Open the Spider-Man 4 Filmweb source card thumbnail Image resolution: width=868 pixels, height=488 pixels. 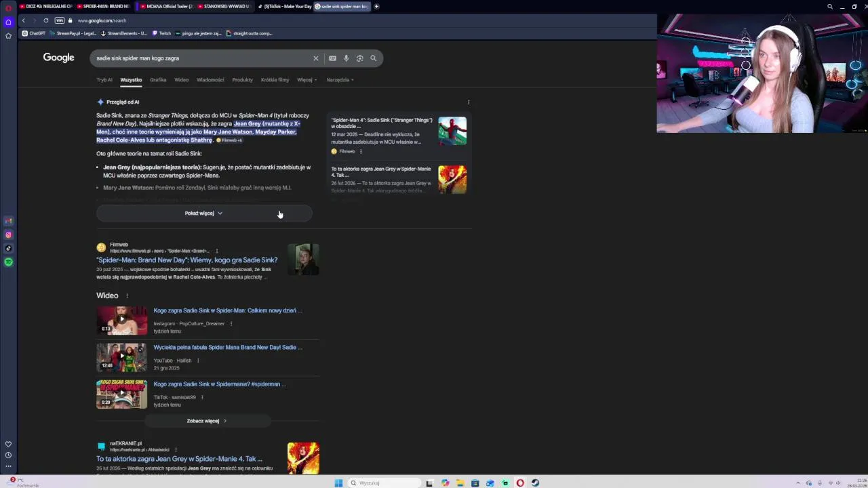[x=452, y=131]
